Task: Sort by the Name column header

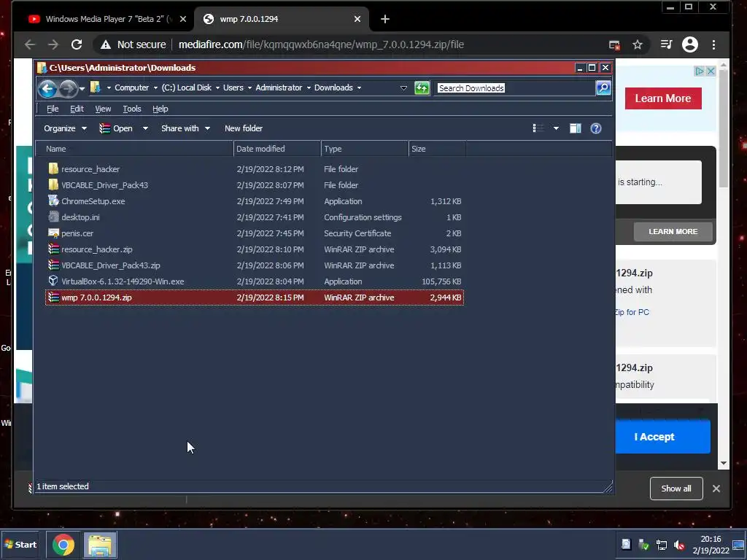Action: (135, 149)
